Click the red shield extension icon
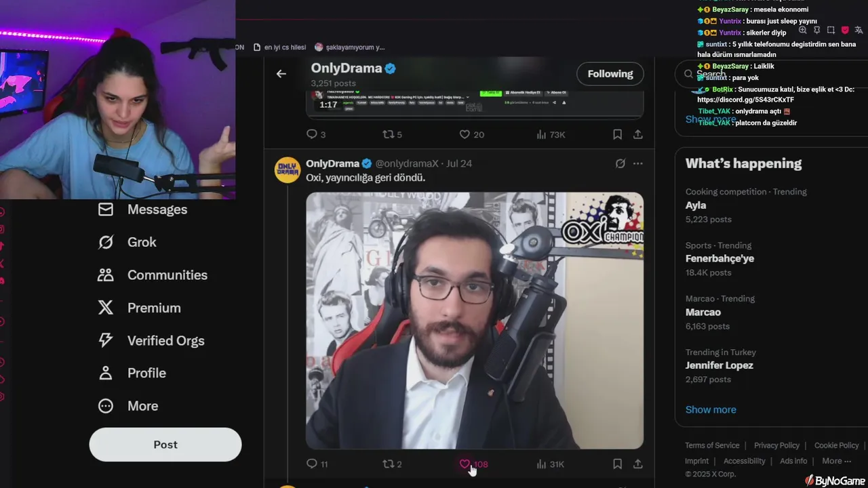This screenshot has width=868, height=488. [x=845, y=30]
